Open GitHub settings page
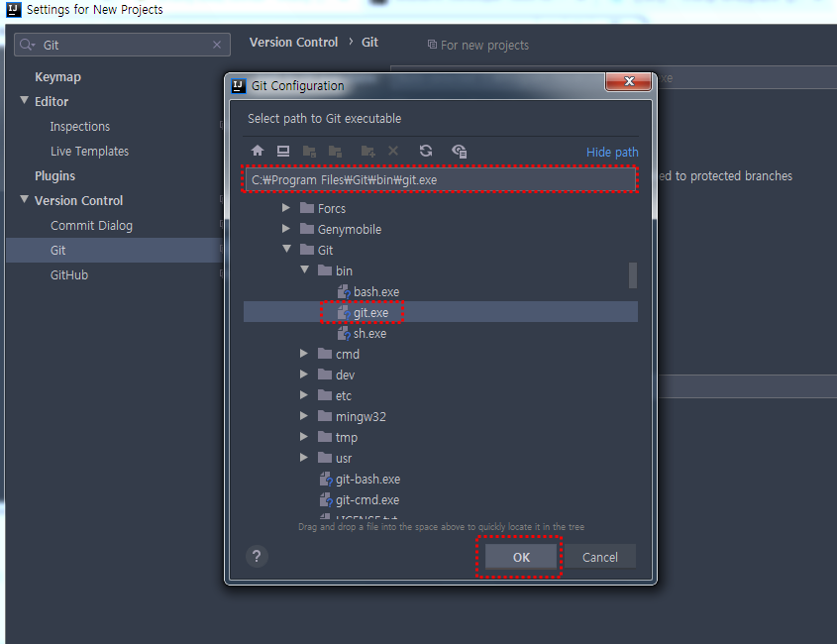The height and width of the screenshot is (644, 837). (69, 275)
